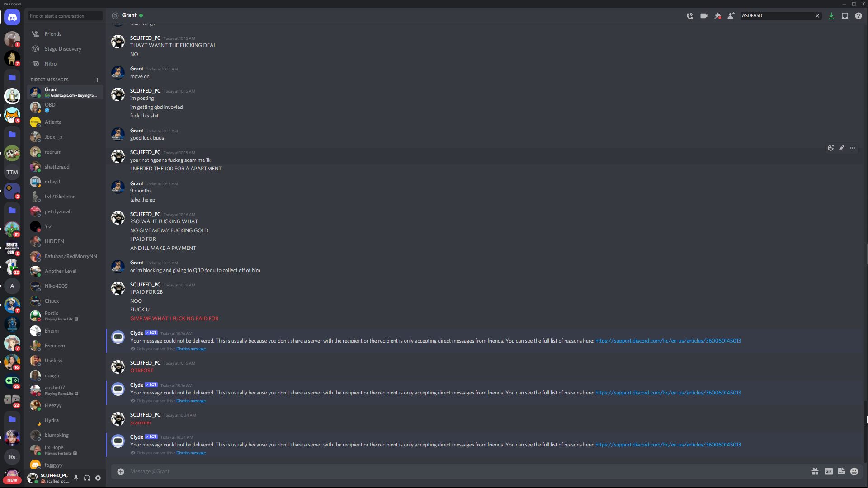Open the attachment plus menu in message bar
868x488 pixels.
click(x=121, y=471)
